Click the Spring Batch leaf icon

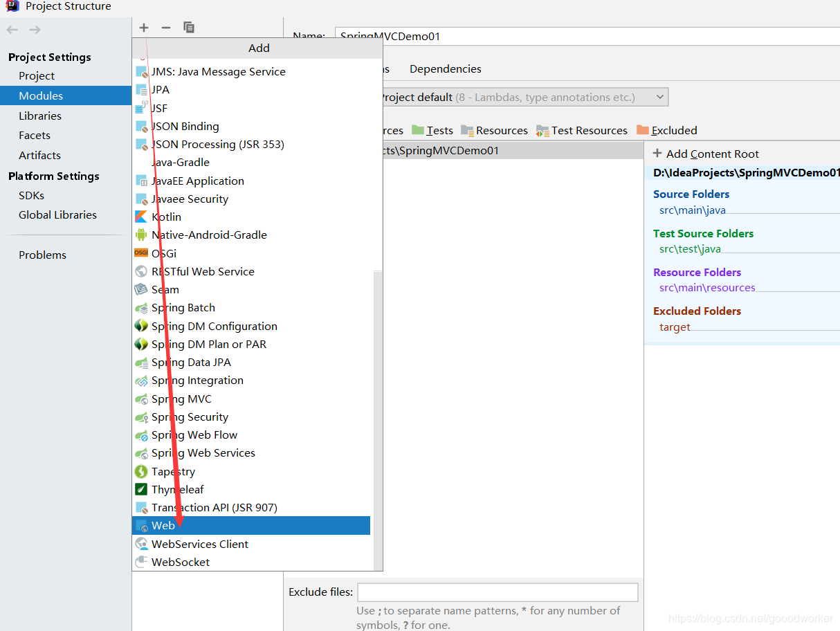coord(141,307)
